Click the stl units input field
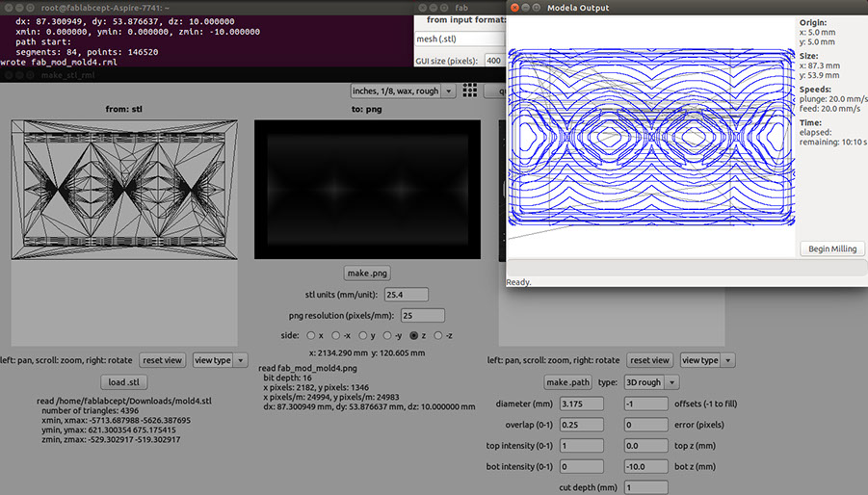868x495 pixels. click(407, 295)
